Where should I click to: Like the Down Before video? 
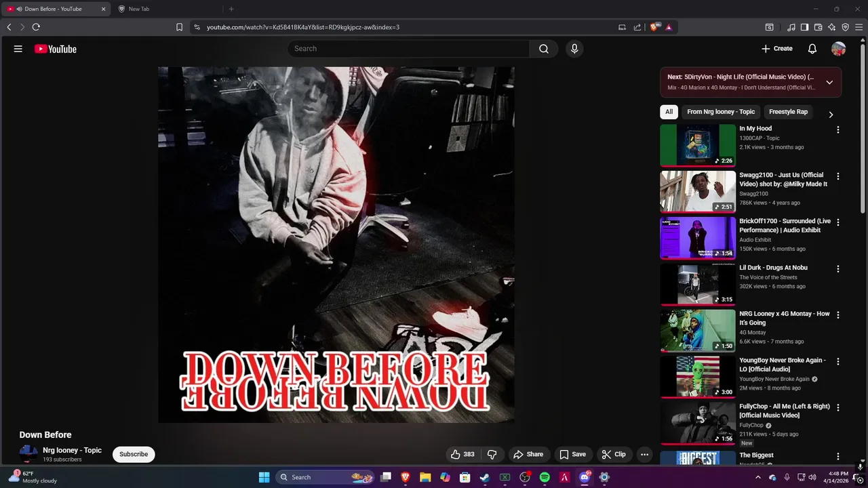[462, 454]
